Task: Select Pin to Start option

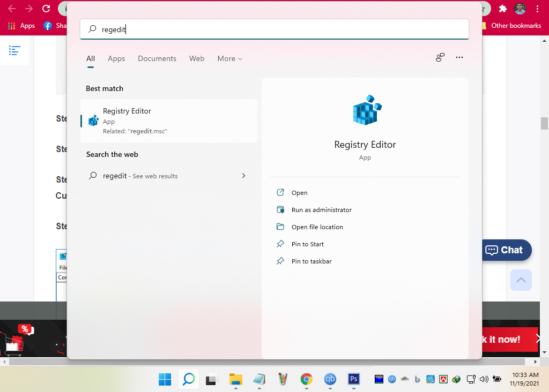Action: click(307, 244)
